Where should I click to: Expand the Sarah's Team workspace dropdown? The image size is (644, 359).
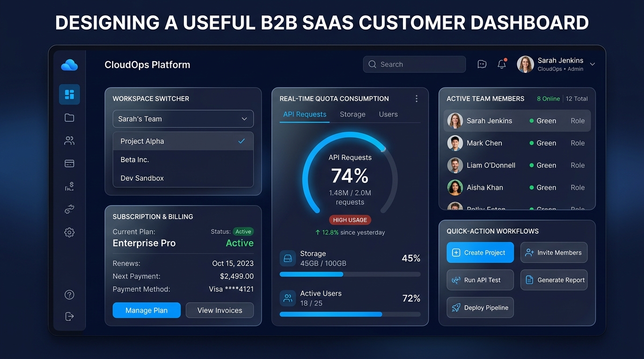(183, 119)
